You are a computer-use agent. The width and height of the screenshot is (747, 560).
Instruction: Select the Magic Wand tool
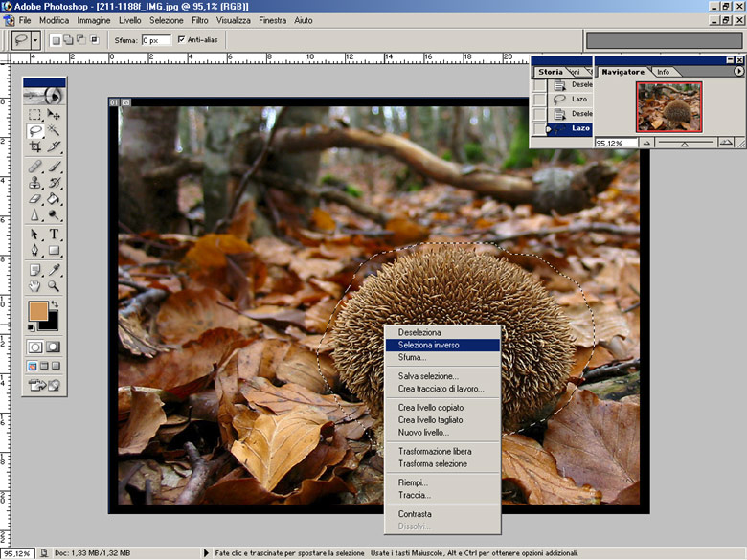[55, 130]
